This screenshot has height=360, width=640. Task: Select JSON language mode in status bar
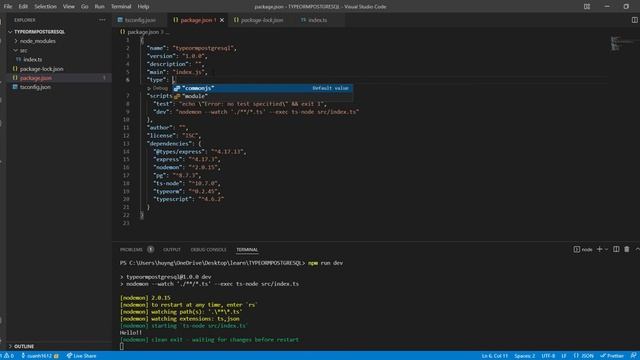[x=584, y=356]
